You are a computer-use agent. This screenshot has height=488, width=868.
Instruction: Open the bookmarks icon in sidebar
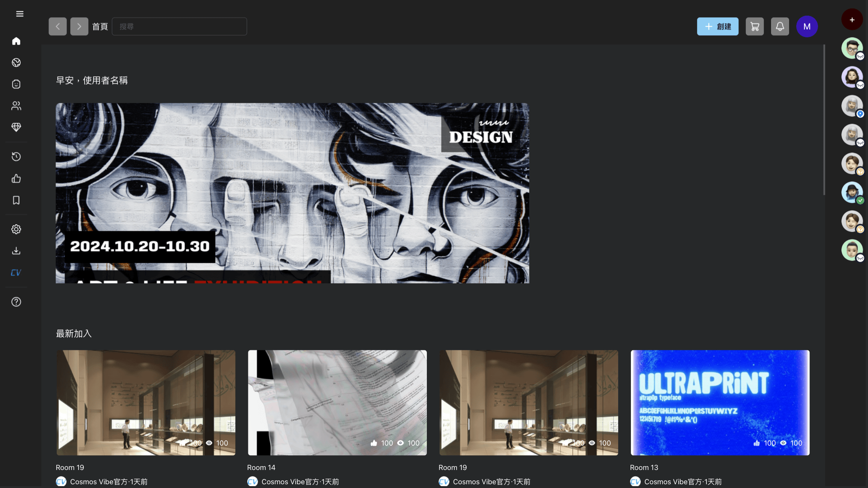tap(16, 200)
